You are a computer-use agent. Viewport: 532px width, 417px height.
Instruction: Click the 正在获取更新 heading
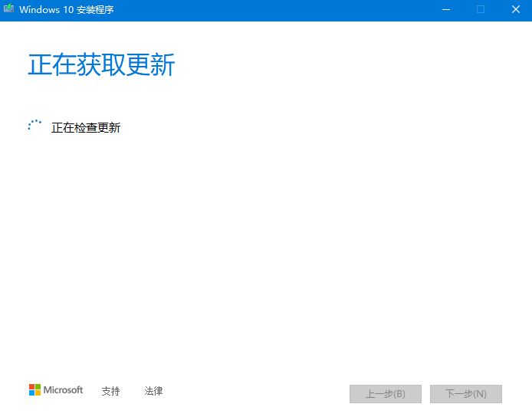pos(101,64)
